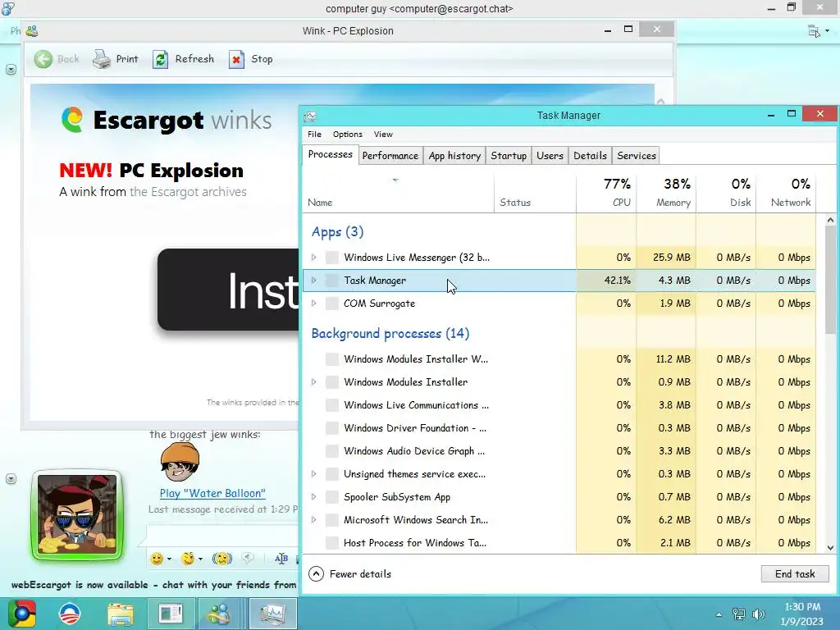Viewport: 840px width, 630px height.
Task: Select Windows Driver Foundation row
Action: (559, 428)
